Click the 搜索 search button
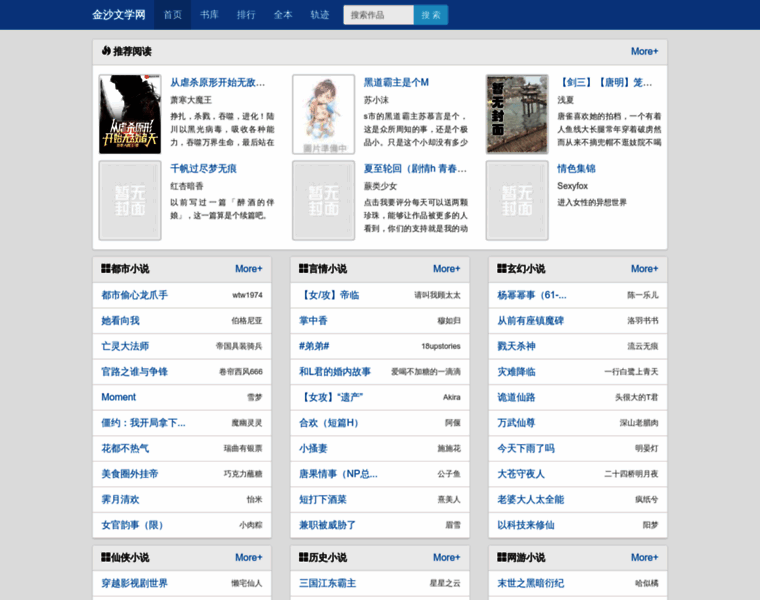The width and height of the screenshot is (760, 600). click(431, 15)
